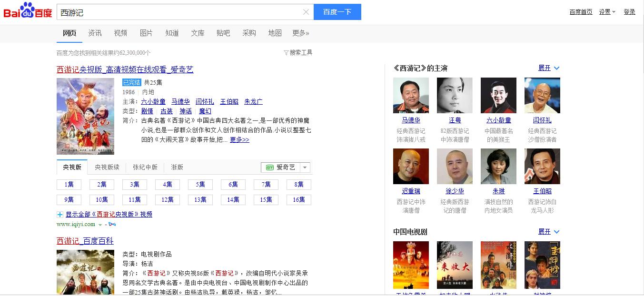644x296 pixels.
Task: Clear the search box using the X icon
Action: click(x=306, y=11)
